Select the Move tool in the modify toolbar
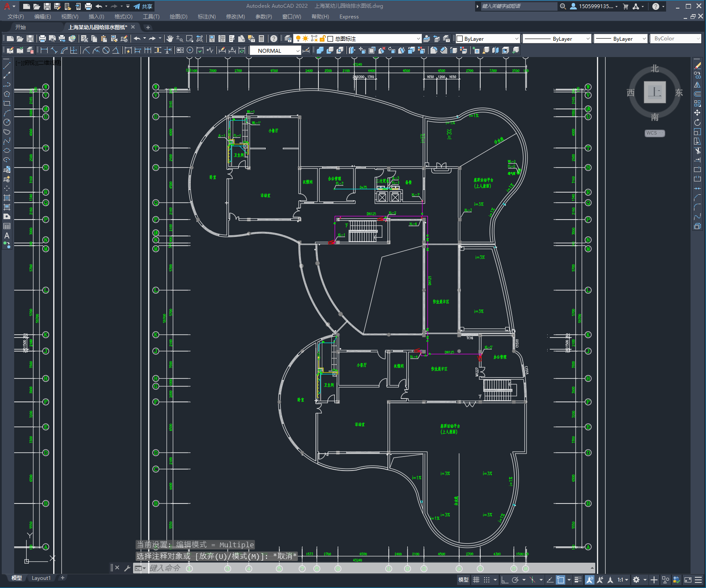Screen dimensions: 706x588 click(x=697, y=113)
